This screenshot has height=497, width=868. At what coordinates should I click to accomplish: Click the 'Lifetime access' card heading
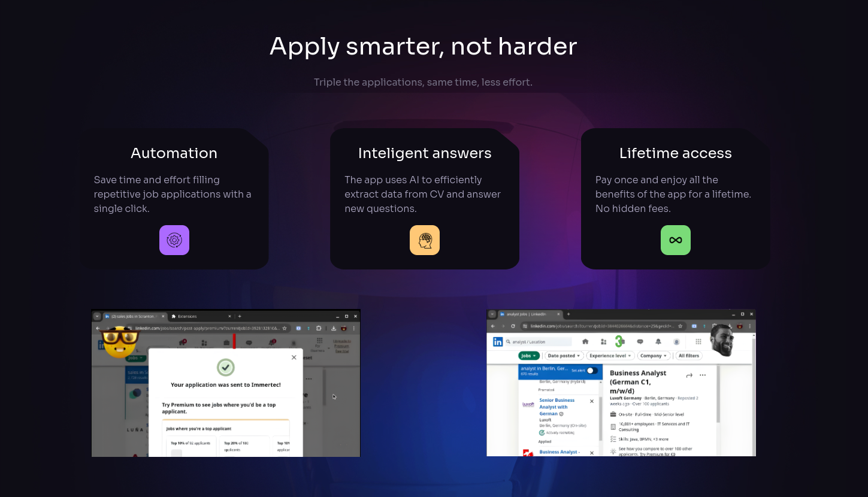pyautogui.click(x=676, y=153)
